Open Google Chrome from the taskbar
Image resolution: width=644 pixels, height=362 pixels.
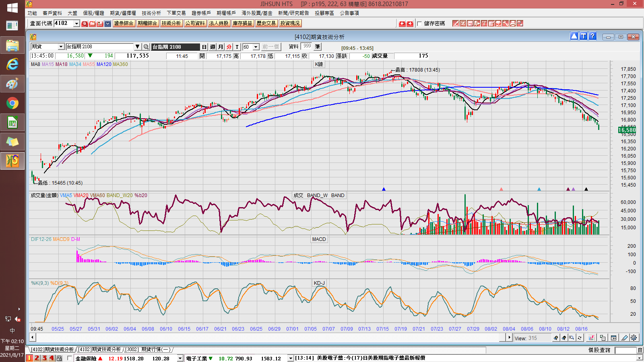point(12,103)
